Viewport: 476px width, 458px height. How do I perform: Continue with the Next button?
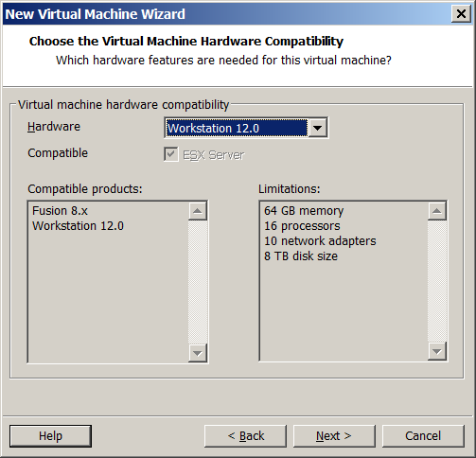point(334,436)
